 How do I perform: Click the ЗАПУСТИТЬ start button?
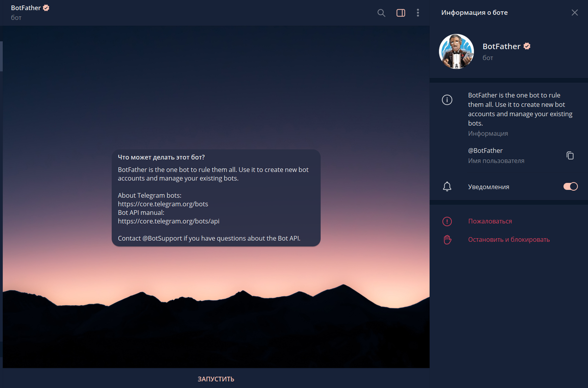click(x=216, y=379)
